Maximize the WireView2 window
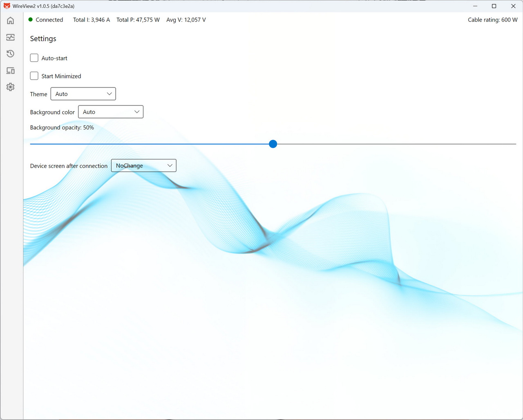Viewport: 523px width, 420px height. tap(494, 6)
